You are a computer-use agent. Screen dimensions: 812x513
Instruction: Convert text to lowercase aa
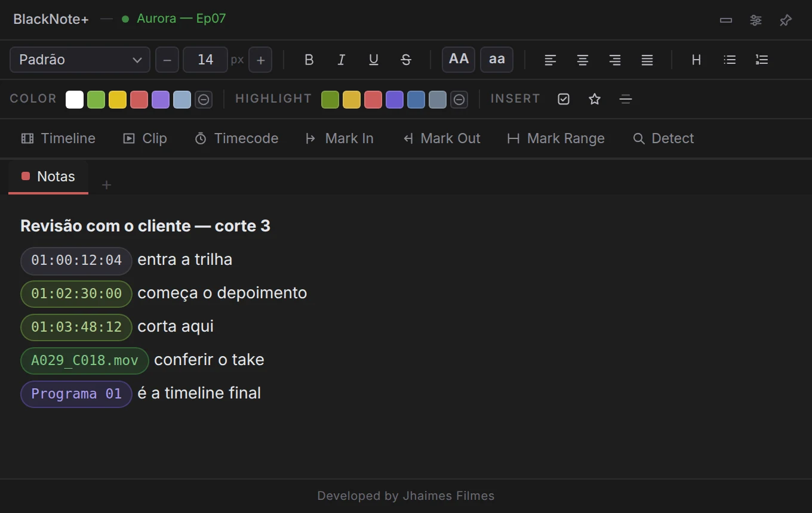[497, 60]
